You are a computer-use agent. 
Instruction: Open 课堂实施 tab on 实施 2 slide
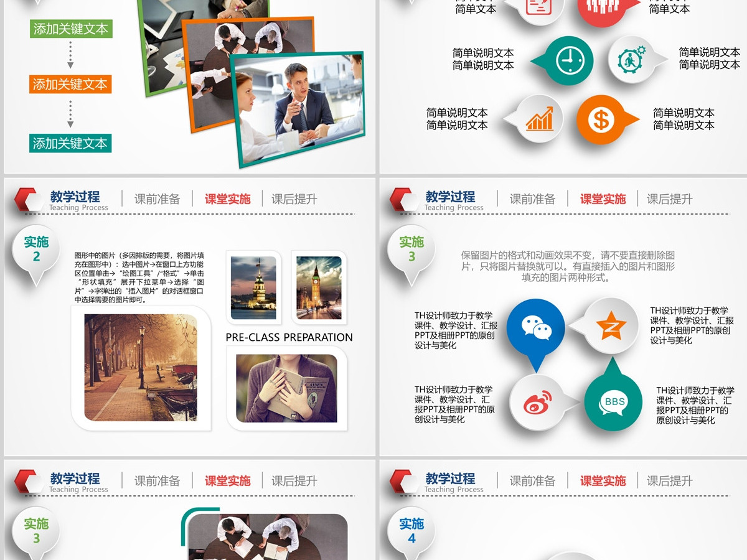coord(228,199)
